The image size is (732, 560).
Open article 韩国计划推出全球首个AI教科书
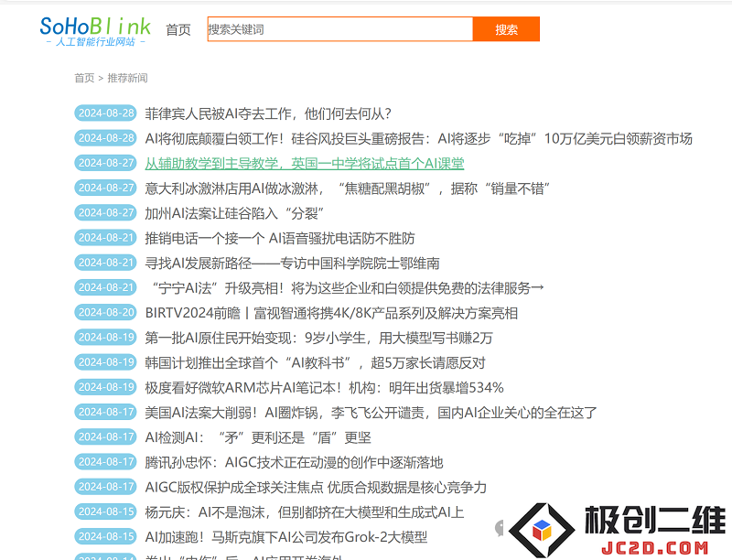pos(315,363)
